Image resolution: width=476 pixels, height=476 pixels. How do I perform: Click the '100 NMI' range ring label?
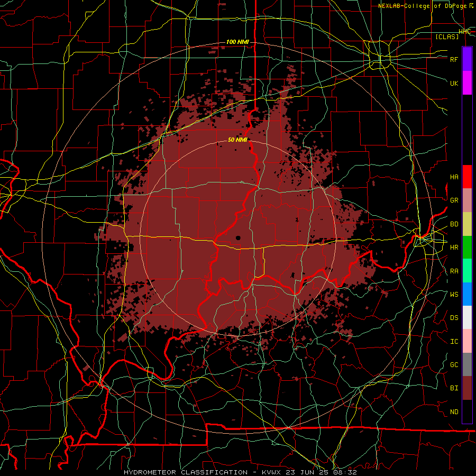(237, 42)
